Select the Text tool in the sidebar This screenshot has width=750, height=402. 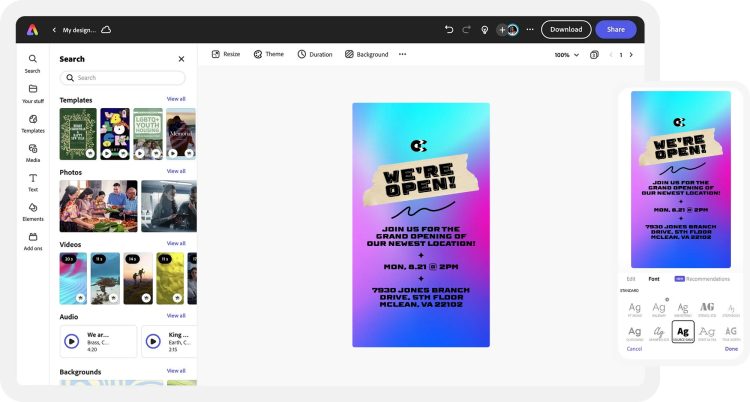click(x=33, y=183)
